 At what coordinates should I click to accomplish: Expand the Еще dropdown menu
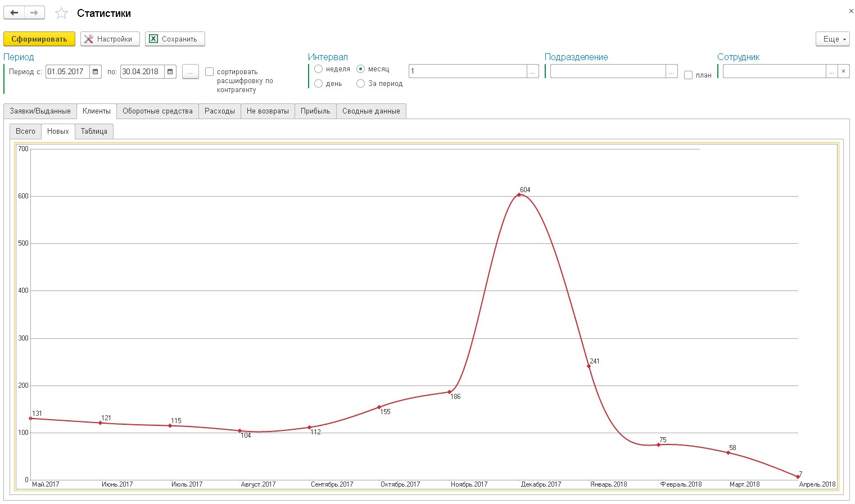833,39
